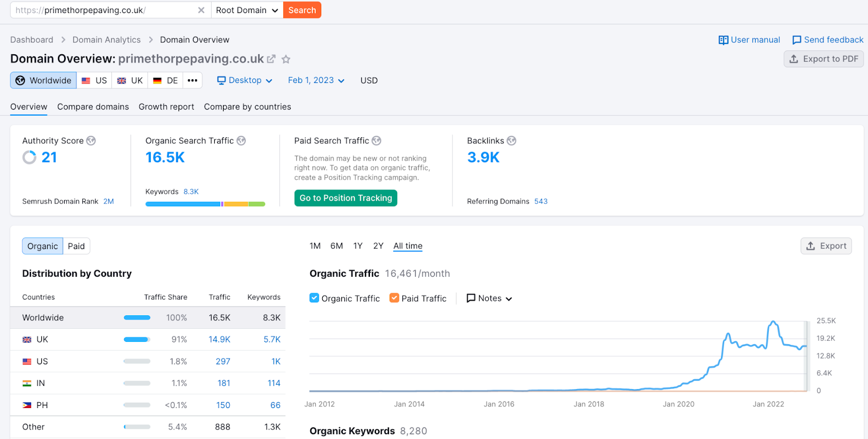Click Export to PDF button
Screen dimensions: 868x439
(x=823, y=59)
